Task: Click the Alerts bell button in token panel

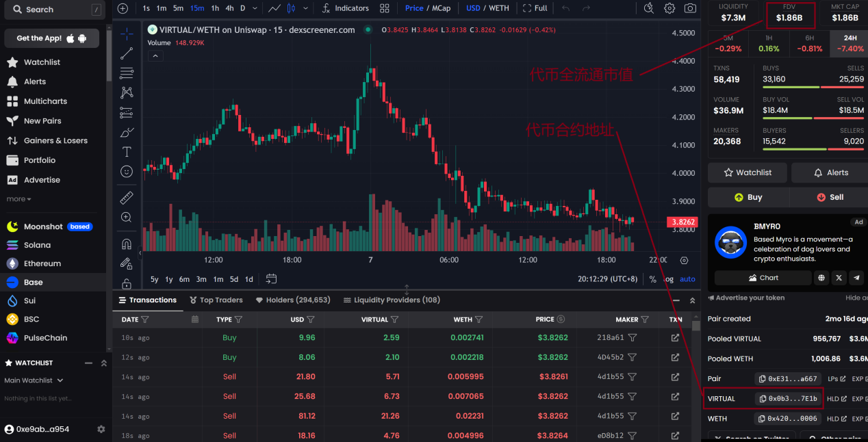Action: [x=830, y=172]
